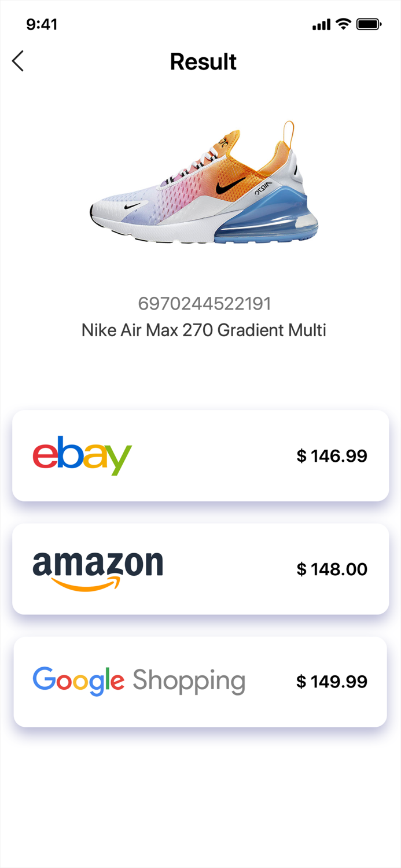Tap the Result title at the top
Screen dimensions: 401x868
203,61
